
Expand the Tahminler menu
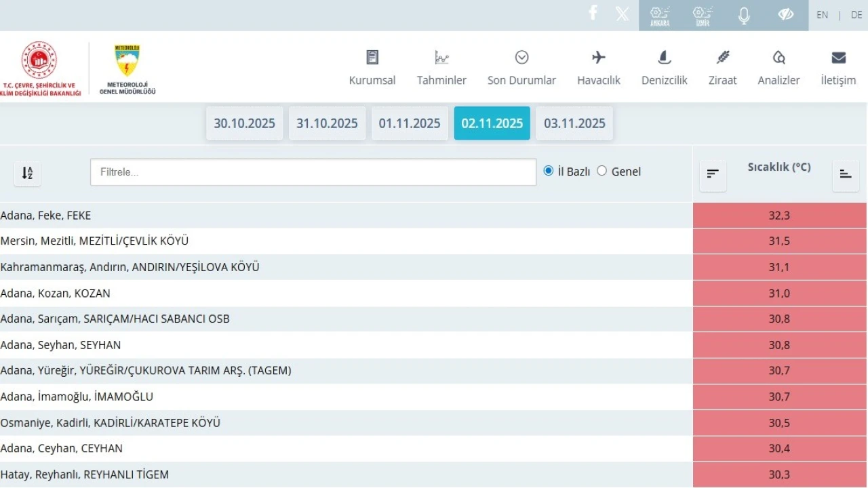441,68
